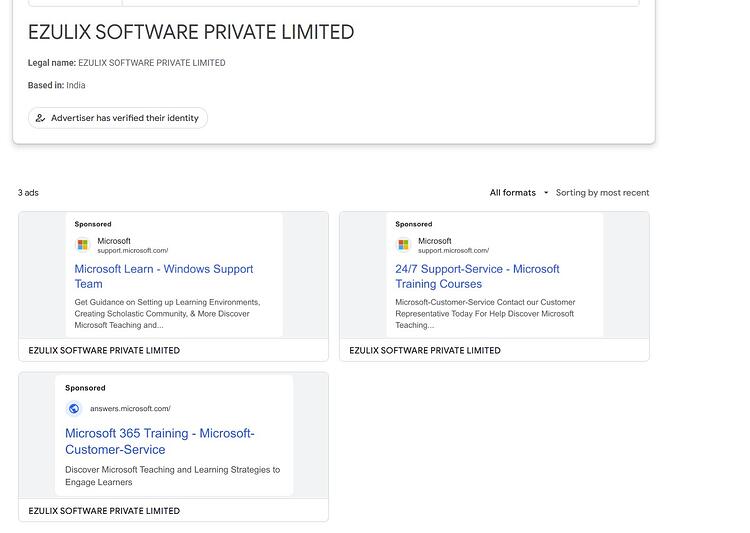Click the 'All formats' filter text

[512, 193]
